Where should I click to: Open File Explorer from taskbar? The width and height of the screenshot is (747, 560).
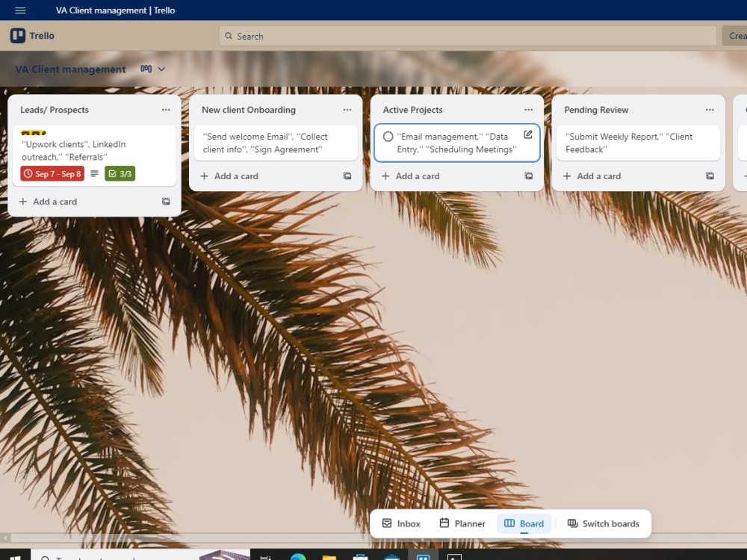(x=329, y=557)
